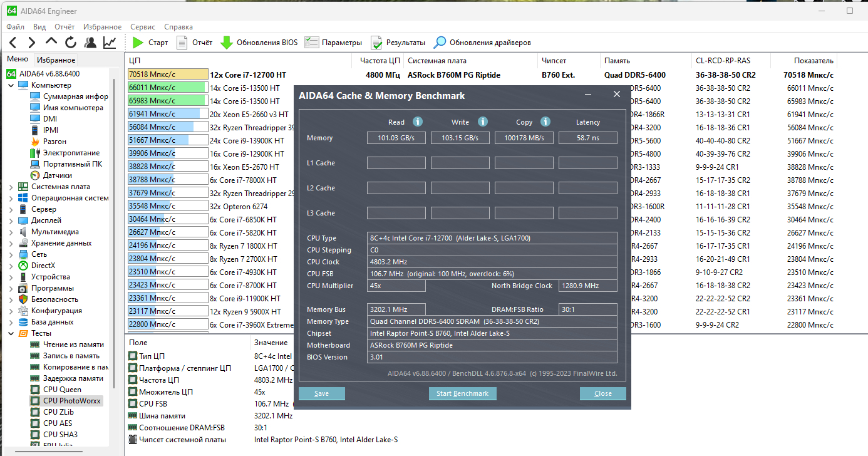868x456 pixels.
Task: Open Параметры settings from toolbar
Action: click(311, 43)
